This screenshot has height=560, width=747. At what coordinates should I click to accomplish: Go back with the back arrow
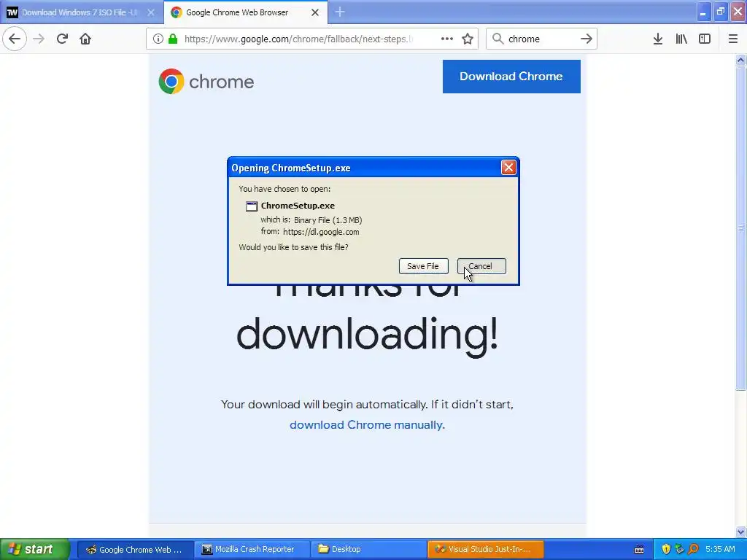pyautogui.click(x=15, y=39)
